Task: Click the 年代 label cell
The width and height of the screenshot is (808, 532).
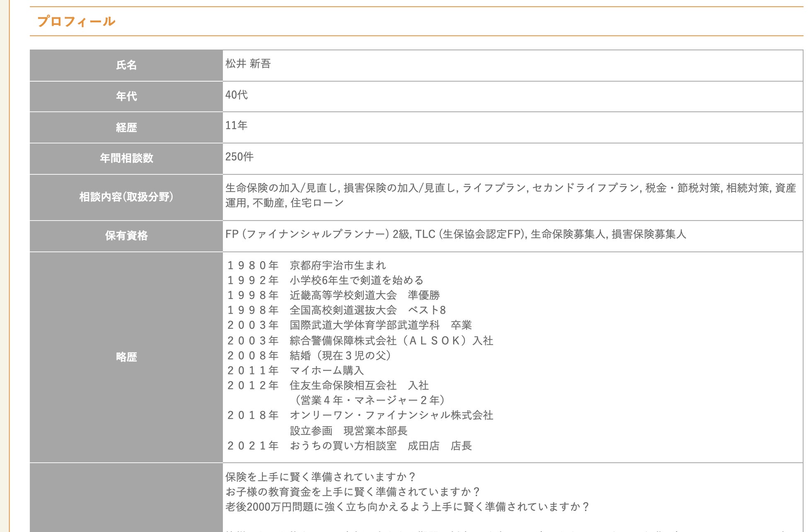Action: (x=126, y=96)
